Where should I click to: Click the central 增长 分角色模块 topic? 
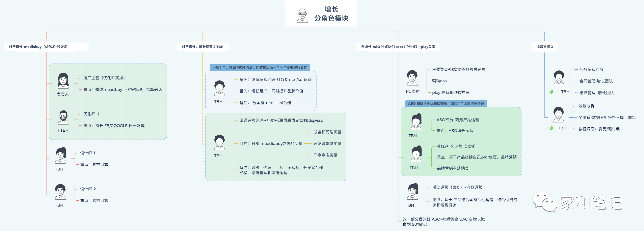(x=321, y=13)
